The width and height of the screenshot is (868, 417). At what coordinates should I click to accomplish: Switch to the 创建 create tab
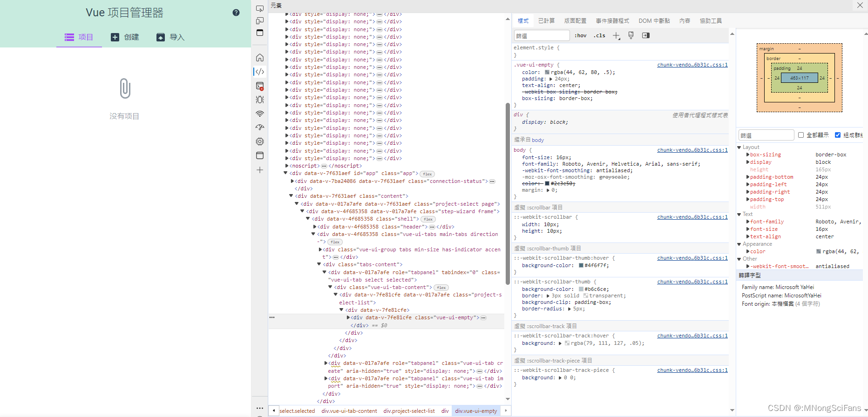125,37
